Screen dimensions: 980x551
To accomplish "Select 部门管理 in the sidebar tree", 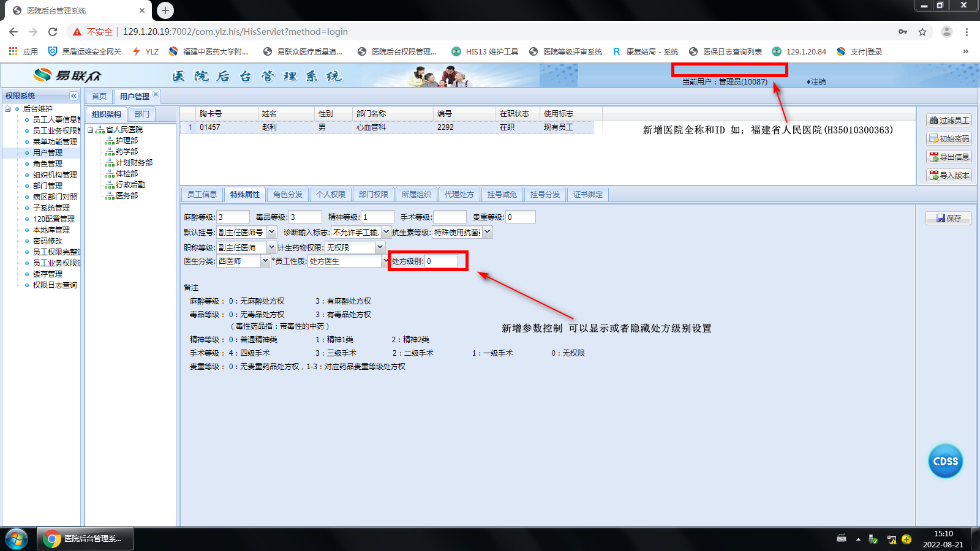I will click(x=48, y=186).
